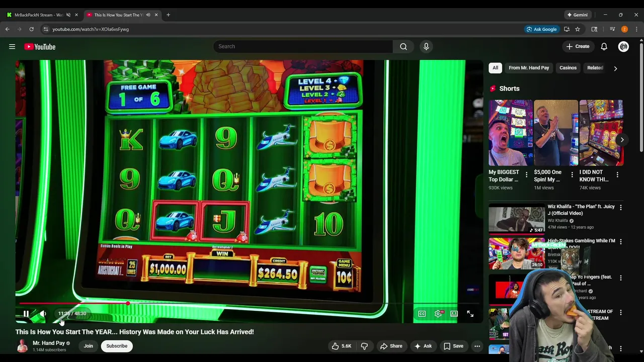Open the My BIGGEST Top Dollar short
This screenshot has width=644, height=362.
[x=511, y=133]
